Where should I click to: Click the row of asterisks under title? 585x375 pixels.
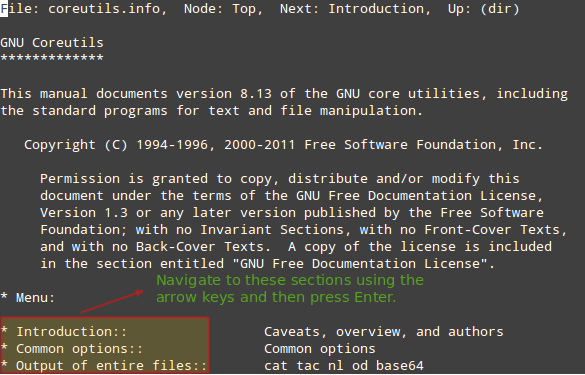tap(52, 58)
